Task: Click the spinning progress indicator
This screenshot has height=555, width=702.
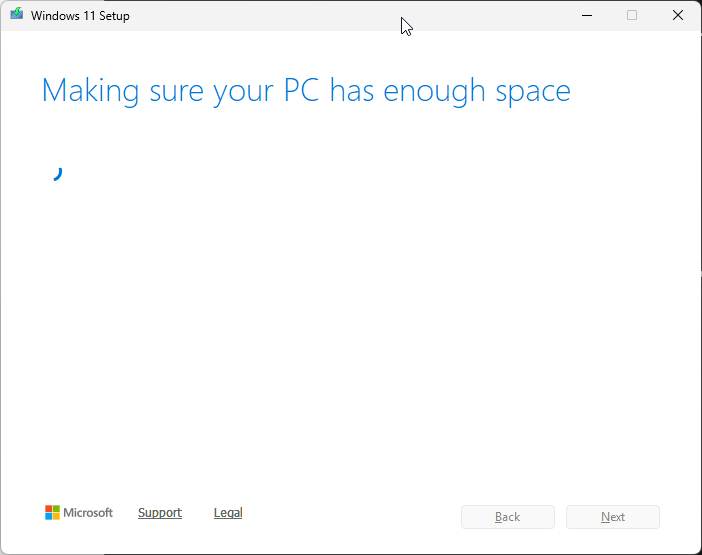Action: [56, 173]
